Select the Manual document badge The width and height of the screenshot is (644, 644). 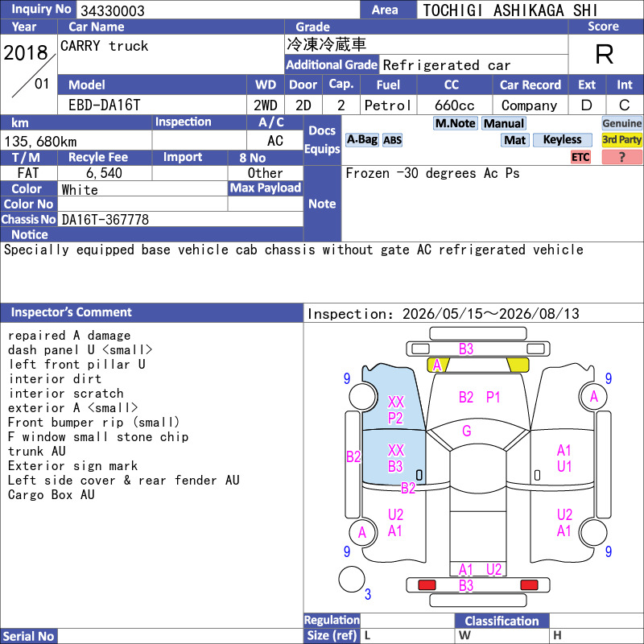coord(504,123)
